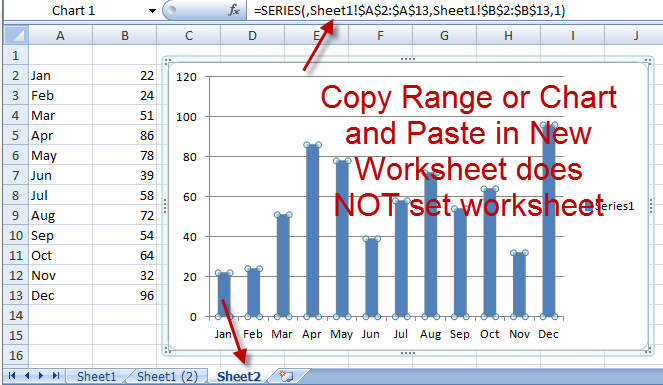663x385 pixels.
Task: Select row 14 header
Action: [x=16, y=315]
